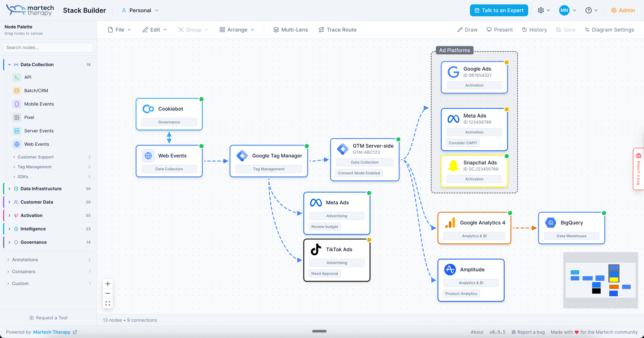Open the Multi-Lens view
The width and height of the screenshot is (644, 338).
tap(290, 29)
